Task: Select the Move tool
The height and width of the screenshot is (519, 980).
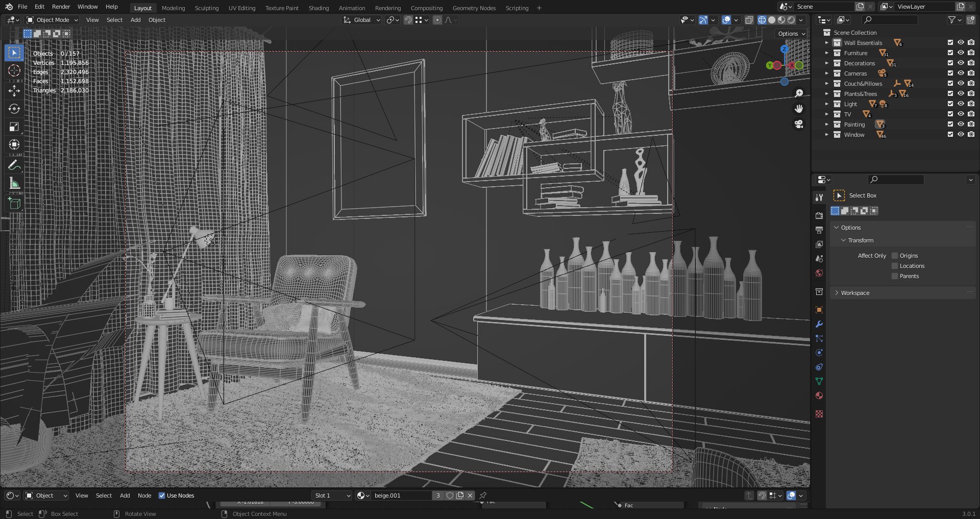Action: 14,91
